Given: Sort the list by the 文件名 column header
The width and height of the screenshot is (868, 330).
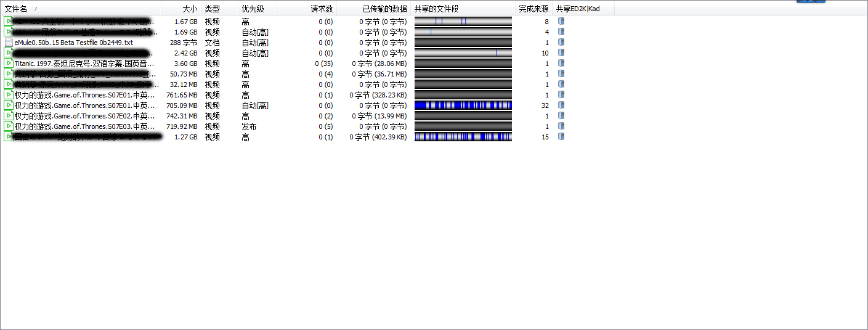Looking at the screenshot, I should click(81, 9).
